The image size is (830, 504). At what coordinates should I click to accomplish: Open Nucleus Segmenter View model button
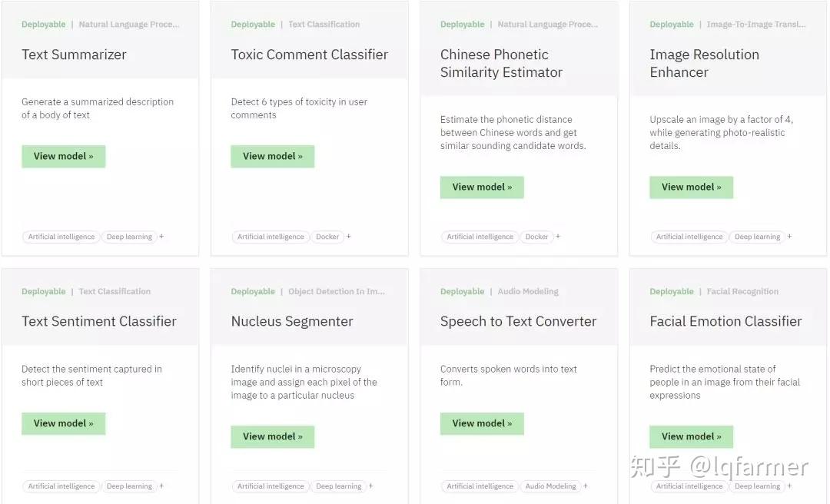[x=272, y=436]
